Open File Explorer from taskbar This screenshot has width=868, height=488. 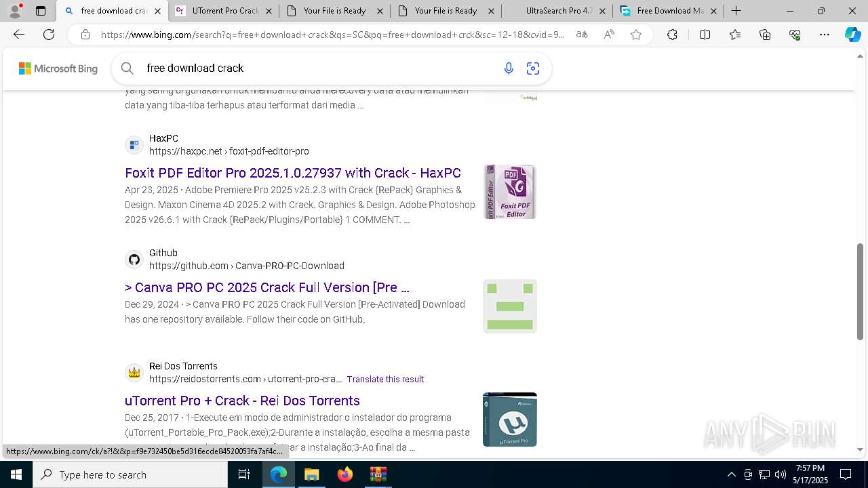tap(311, 474)
